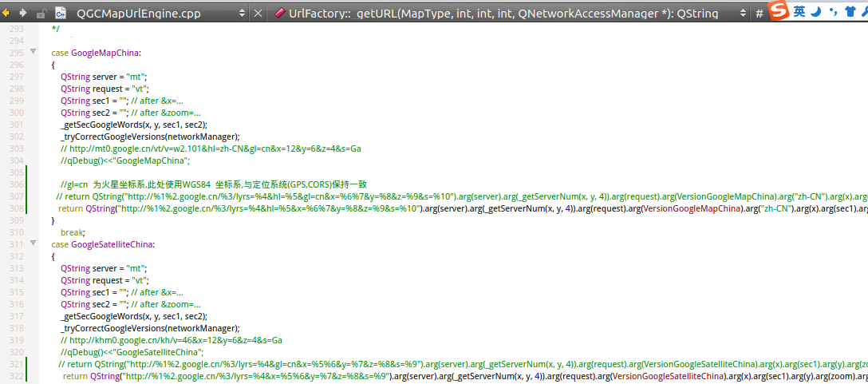Place cursor on 'case GoogleMapChina:' text
The height and width of the screenshot is (384, 868).
[x=97, y=53]
